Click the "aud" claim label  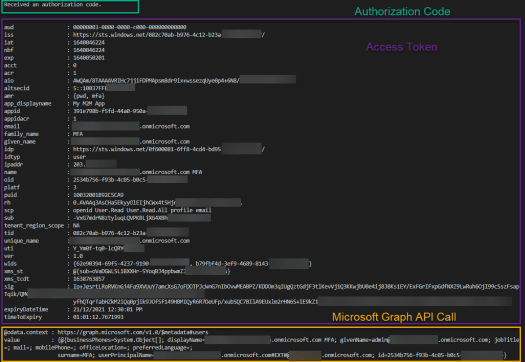click(9, 27)
